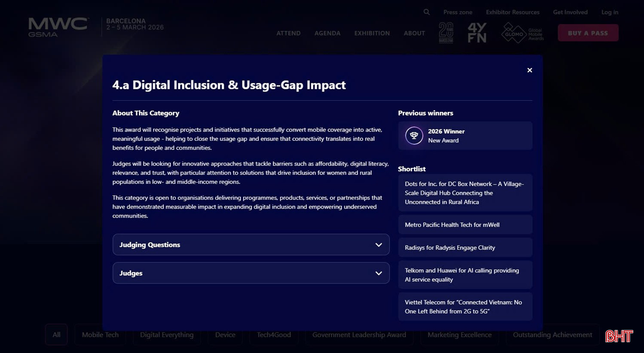Click the trophy icon beside 2026 Winner
This screenshot has width=644, height=353.
414,136
